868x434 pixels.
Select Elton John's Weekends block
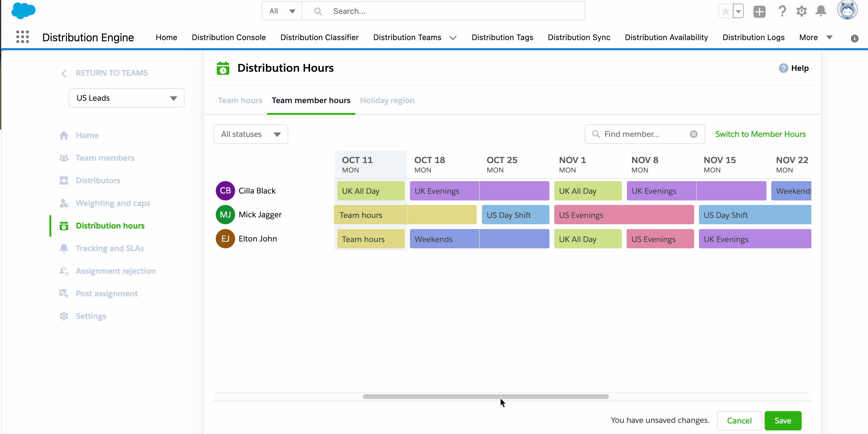click(480, 239)
